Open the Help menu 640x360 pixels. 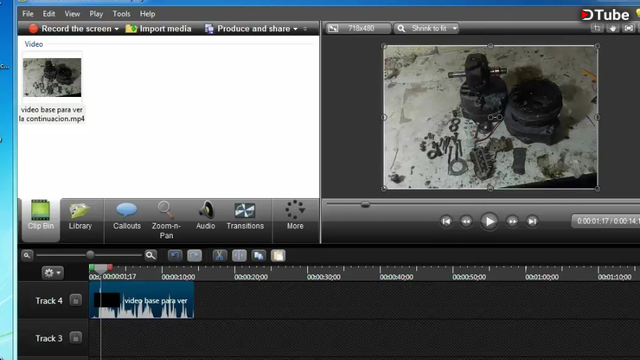coord(147,14)
